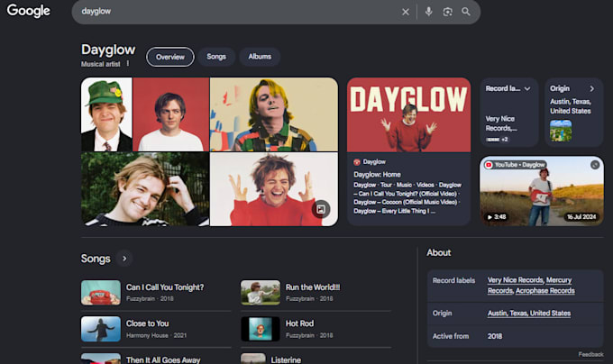Open the more images icon on red sweater photo

click(x=321, y=209)
